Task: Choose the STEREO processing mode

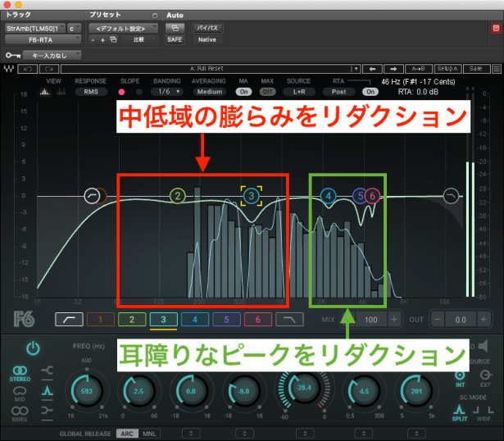Action: 20,374
